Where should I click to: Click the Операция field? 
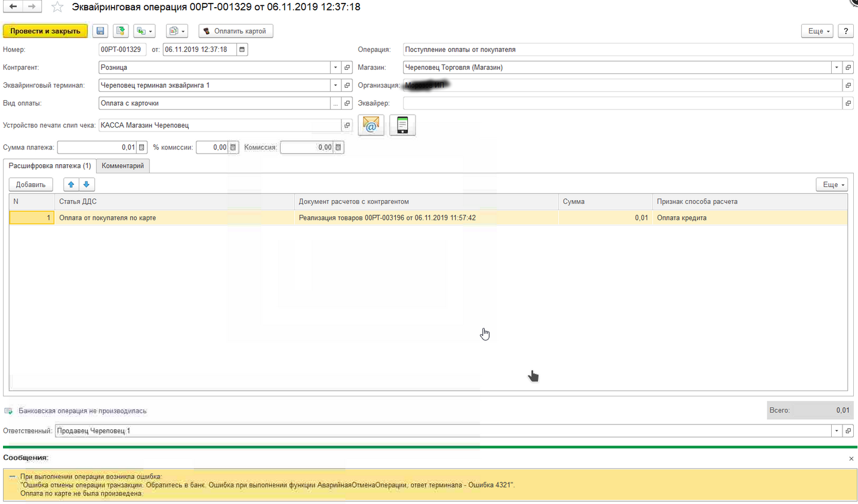(x=628, y=50)
